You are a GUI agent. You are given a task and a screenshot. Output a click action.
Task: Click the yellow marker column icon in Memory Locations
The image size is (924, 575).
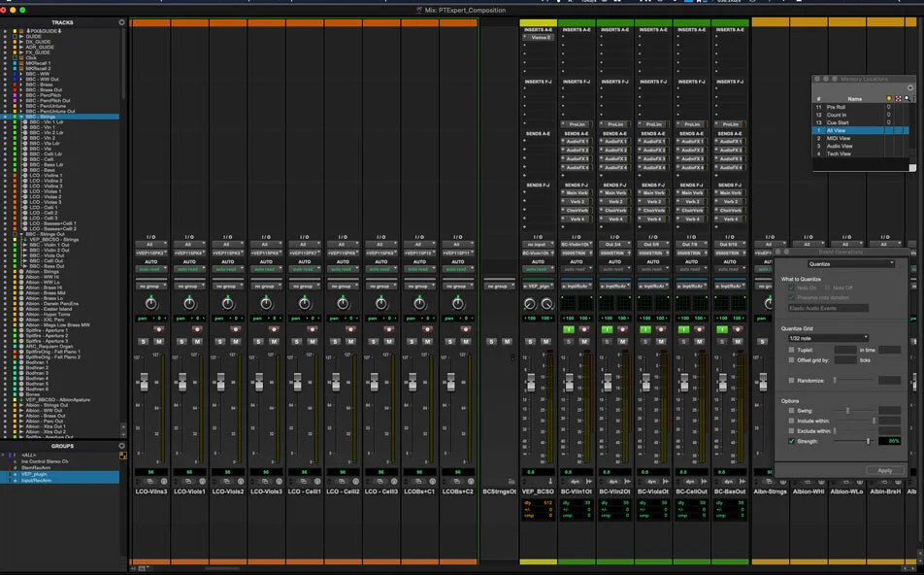point(889,98)
